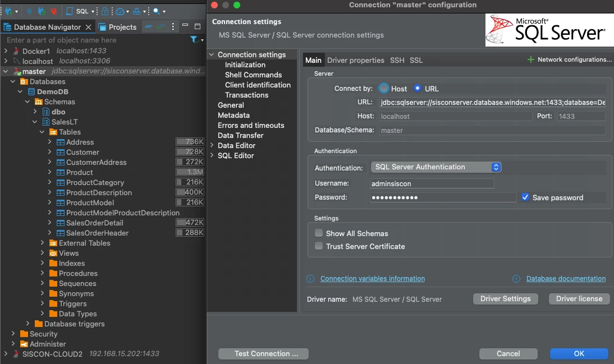This screenshot has width=614, height=364.
Task: Uncheck the Save password checkbox
Action: coord(525,197)
